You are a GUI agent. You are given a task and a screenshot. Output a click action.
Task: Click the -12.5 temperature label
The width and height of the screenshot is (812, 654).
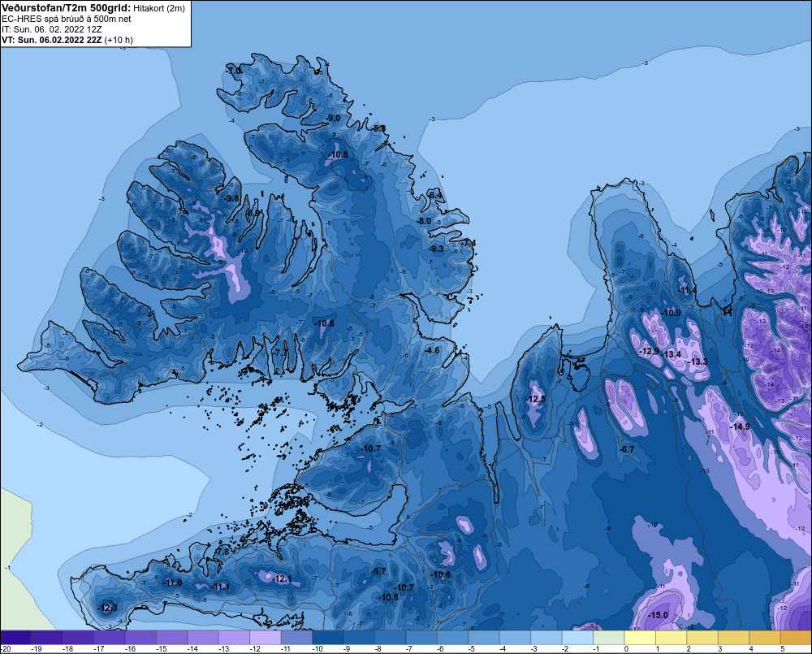(x=535, y=399)
